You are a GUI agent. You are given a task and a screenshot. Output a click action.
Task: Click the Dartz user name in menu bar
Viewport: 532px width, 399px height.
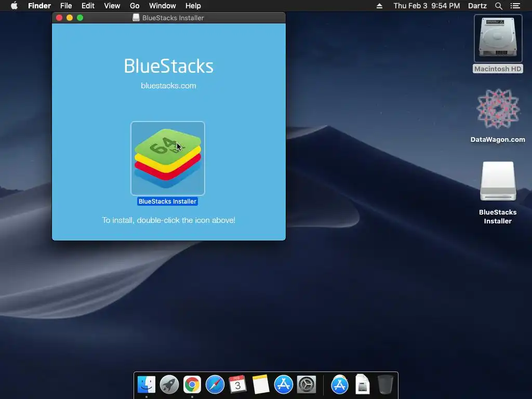tap(477, 6)
